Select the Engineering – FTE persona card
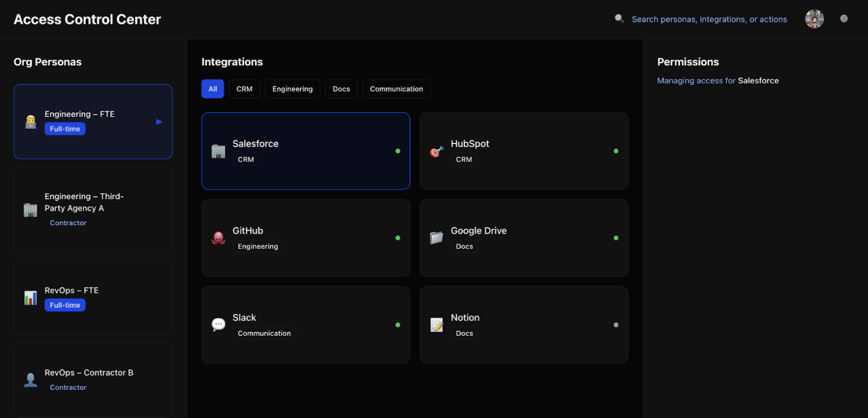This screenshot has width=868, height=418. tap(93, 122)
